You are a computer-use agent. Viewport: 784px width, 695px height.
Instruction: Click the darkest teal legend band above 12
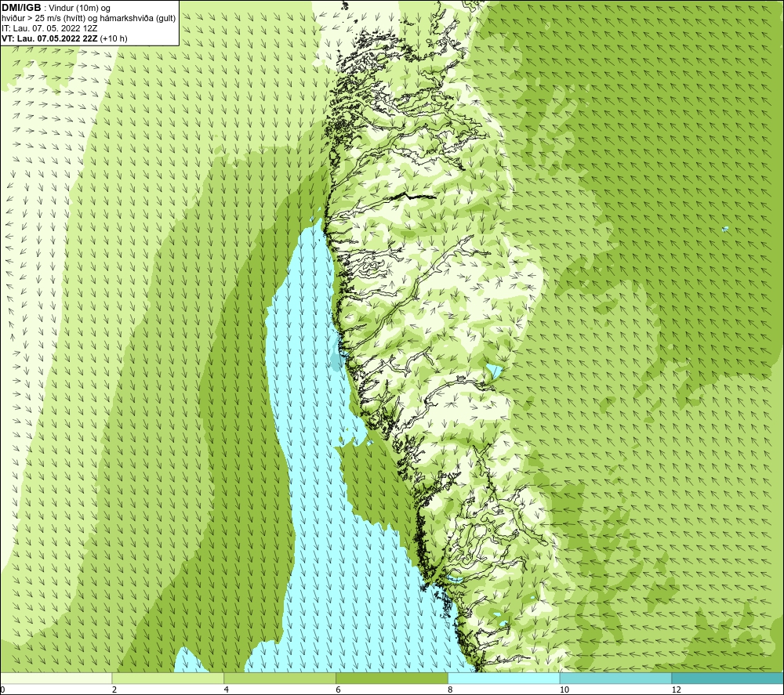pos(728,678)
